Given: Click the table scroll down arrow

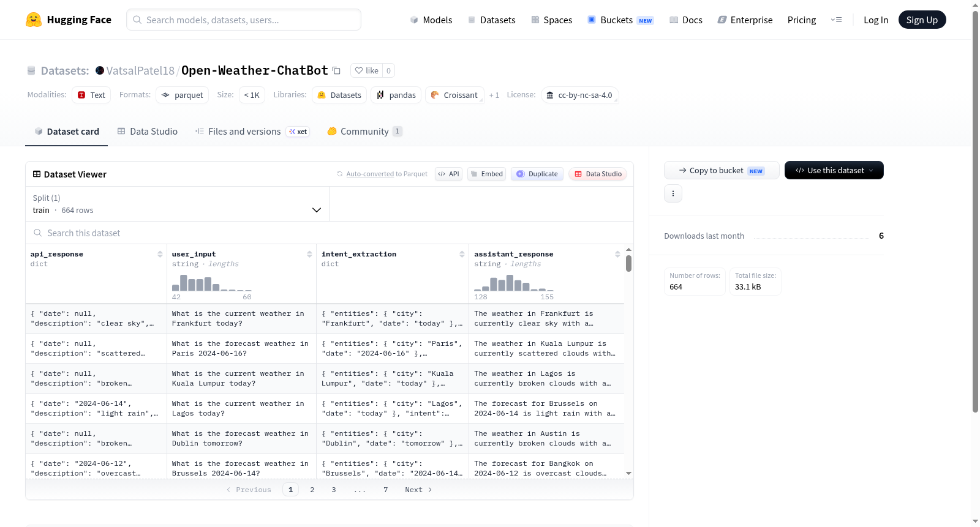Looking at the screenshot, I should point(628,473).
